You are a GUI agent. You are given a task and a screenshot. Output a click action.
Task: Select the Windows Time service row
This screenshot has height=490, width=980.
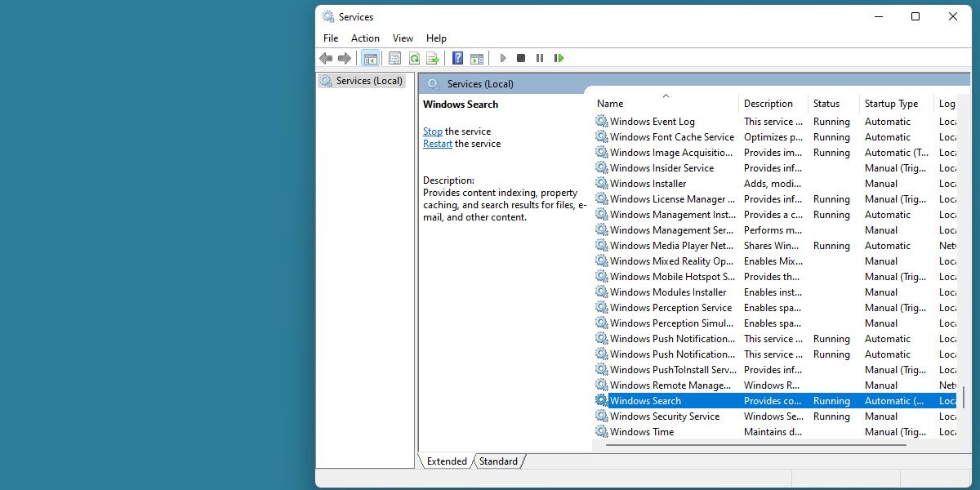(774, 432)
